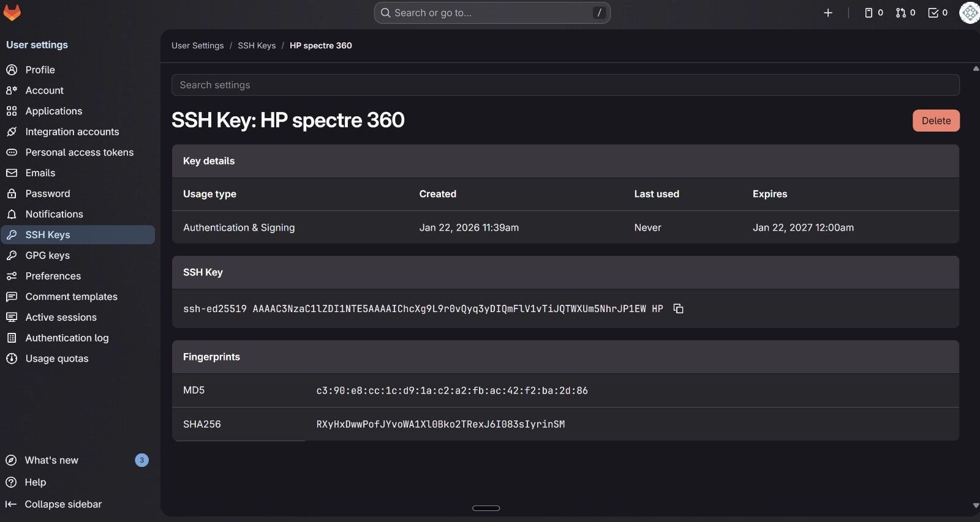Click the created date Jan 22, 2026
The height and width of the screenshot is (522, 980).
[x=469, y=228]
